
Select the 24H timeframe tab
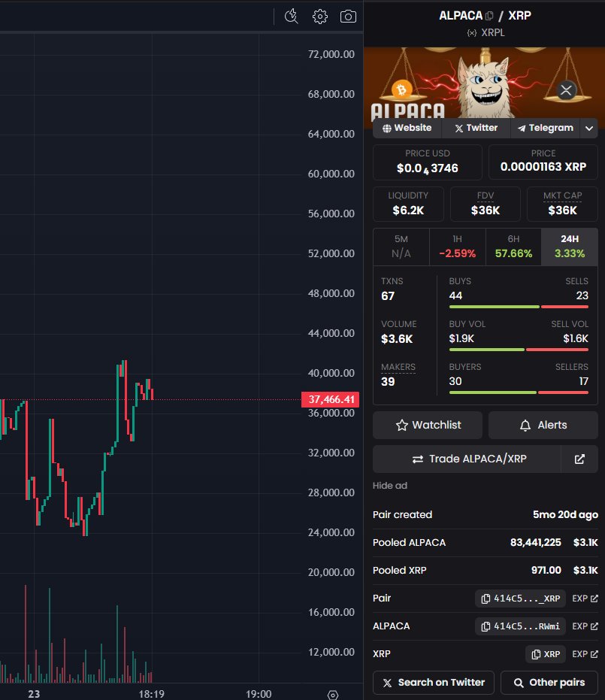[x=570, y=247]
